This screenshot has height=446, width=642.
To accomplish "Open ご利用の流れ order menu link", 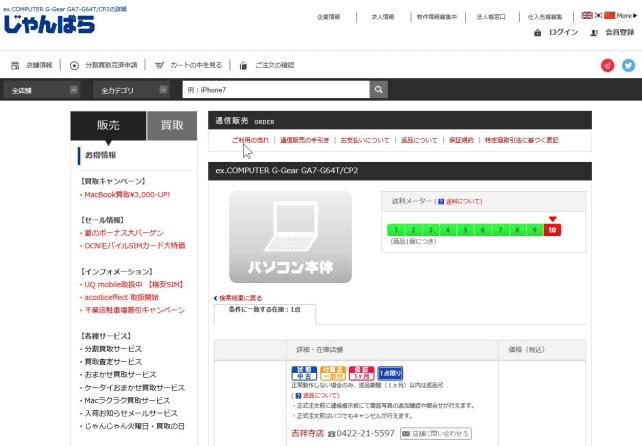I will (x=250, y=140).
